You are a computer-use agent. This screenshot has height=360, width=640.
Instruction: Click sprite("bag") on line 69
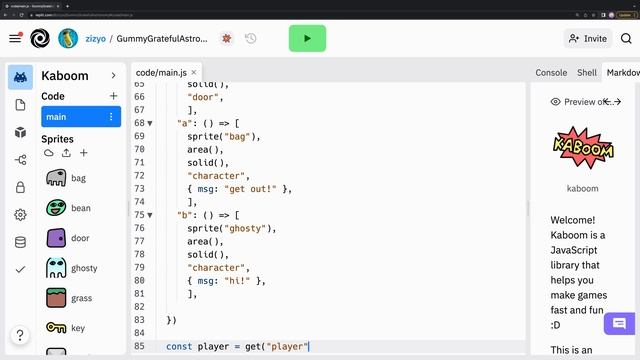(223, 136)
